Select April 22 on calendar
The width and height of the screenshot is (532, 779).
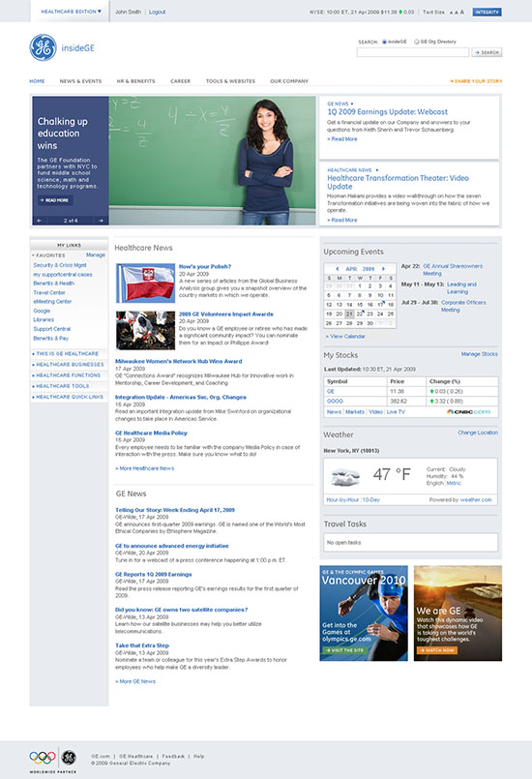coord(360,314)
